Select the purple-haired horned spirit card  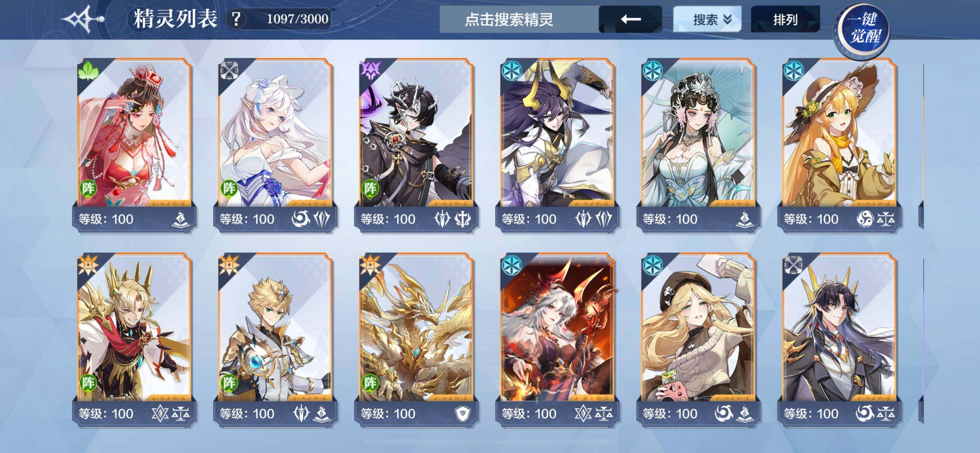[557, 145]
